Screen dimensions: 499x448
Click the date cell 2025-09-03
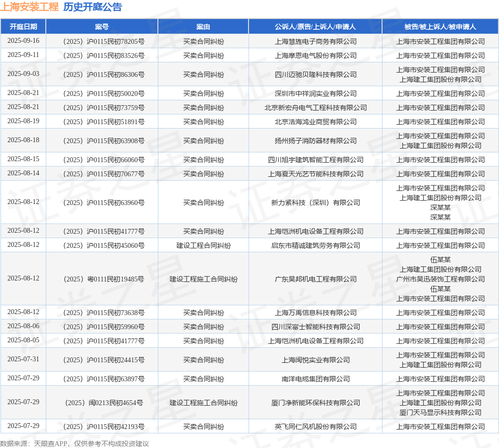point(23,74)
